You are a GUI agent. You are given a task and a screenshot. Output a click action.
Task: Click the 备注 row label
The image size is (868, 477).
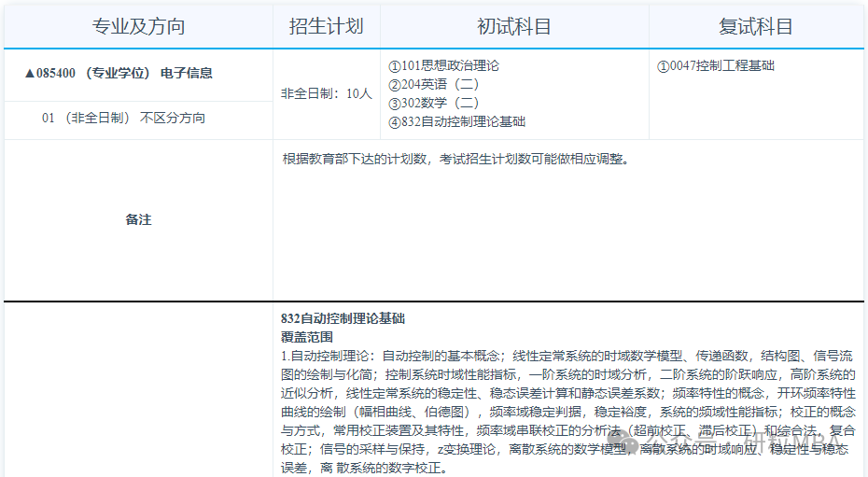(x=138, y=220)
